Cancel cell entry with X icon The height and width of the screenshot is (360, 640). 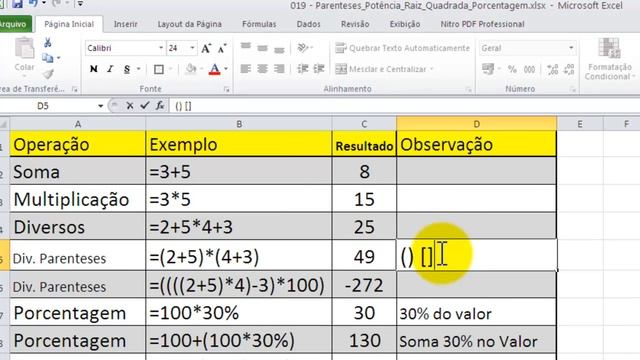[130, 106]
